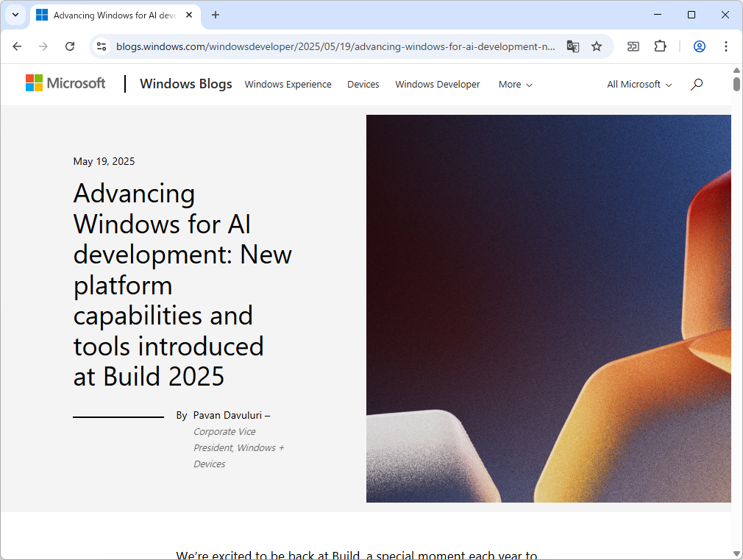Screen dimensions: 743x560
Task: Click the Microsoft logo
Action: pos(65,83)
